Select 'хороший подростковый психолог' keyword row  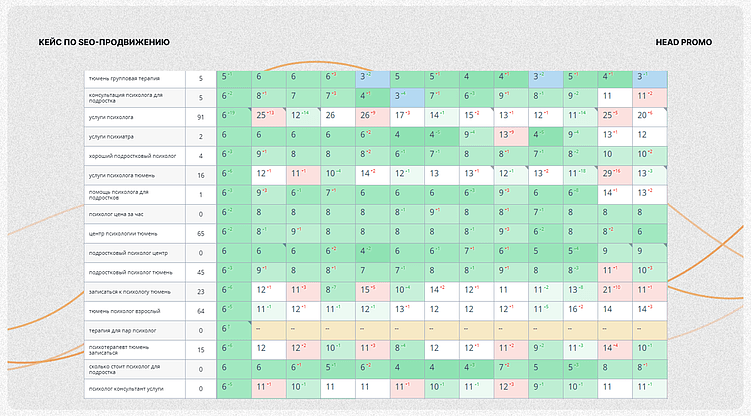(x=130, y=155)
